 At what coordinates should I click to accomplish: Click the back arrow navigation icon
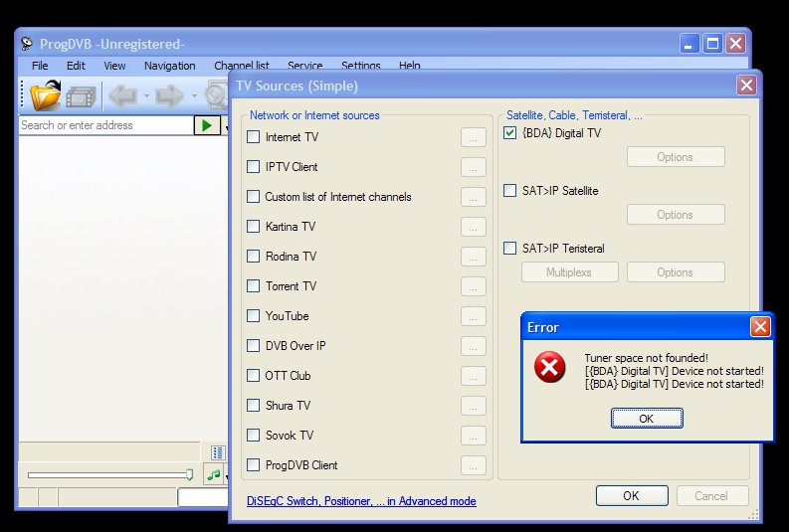tap(122, 96)
